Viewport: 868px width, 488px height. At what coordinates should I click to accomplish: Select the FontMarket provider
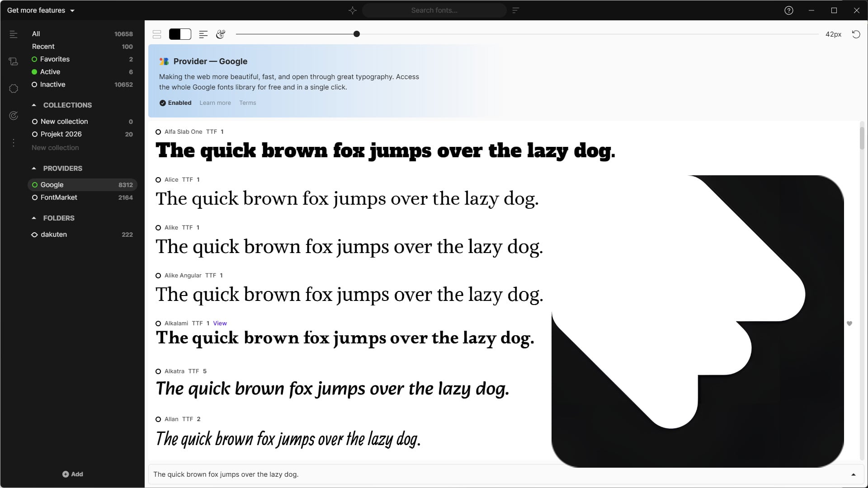pyautogui.click(x=59, y=197)
